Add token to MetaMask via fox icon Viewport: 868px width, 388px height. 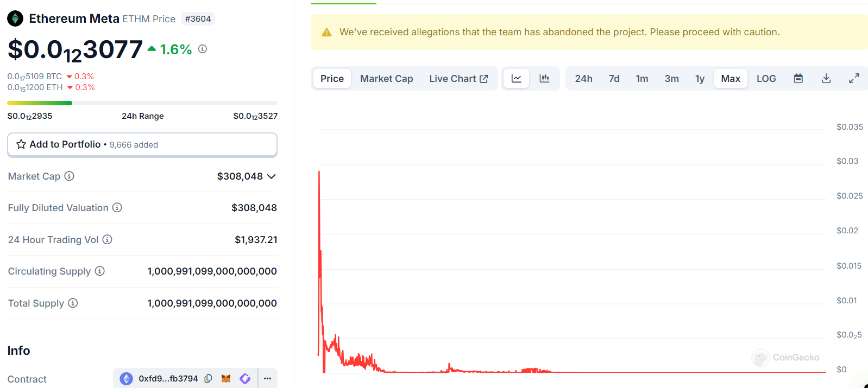226,379
